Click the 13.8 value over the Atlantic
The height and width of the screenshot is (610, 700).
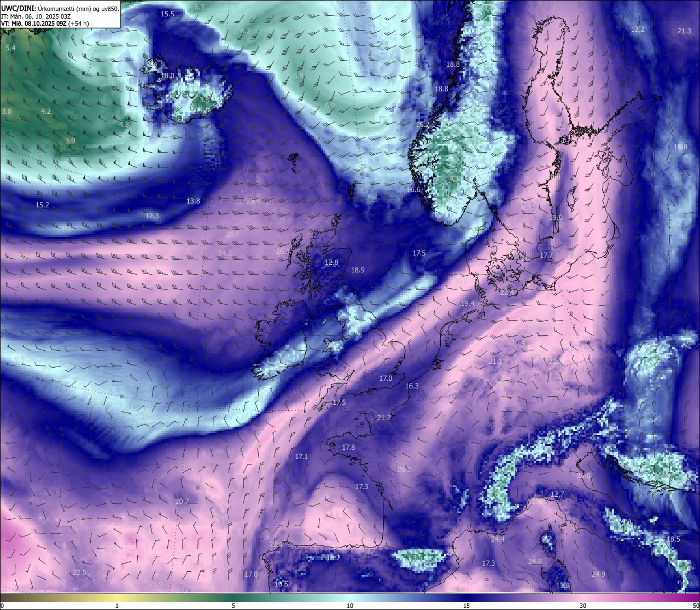click(x=193, y=201)
